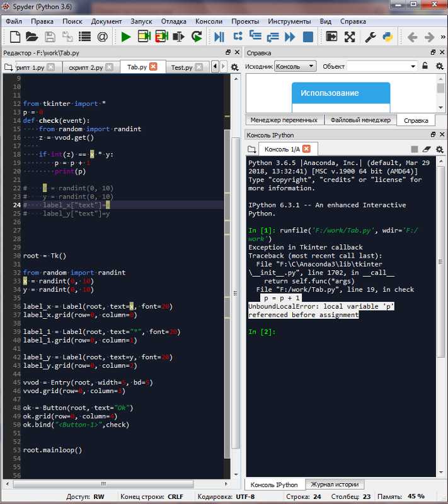Open preferences via the wrench icon
This screenshot has height=504, width=448.
pyautogui.click(x=370, y=37)
